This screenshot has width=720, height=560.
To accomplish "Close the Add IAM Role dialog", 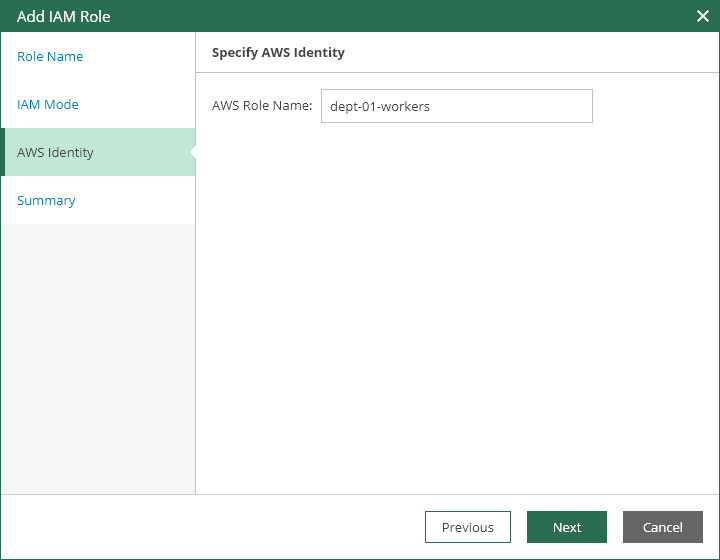I will coord(703,16).
